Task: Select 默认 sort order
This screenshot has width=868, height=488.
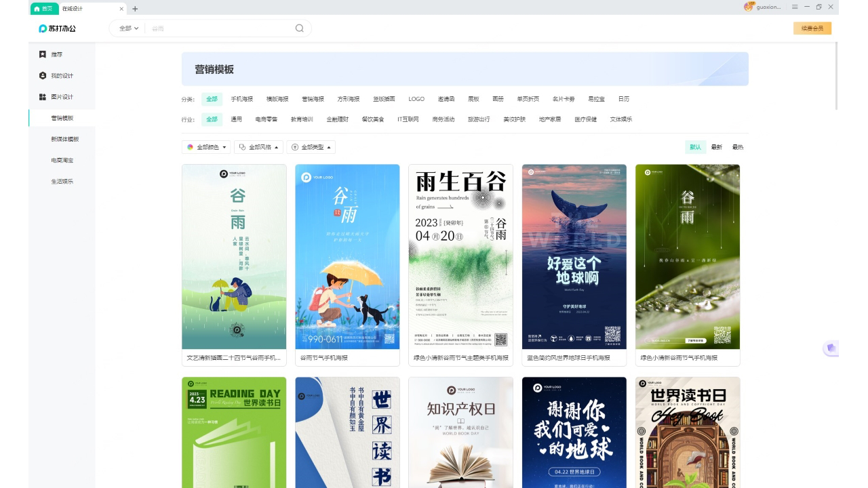Action: click(x=695, y=147)
